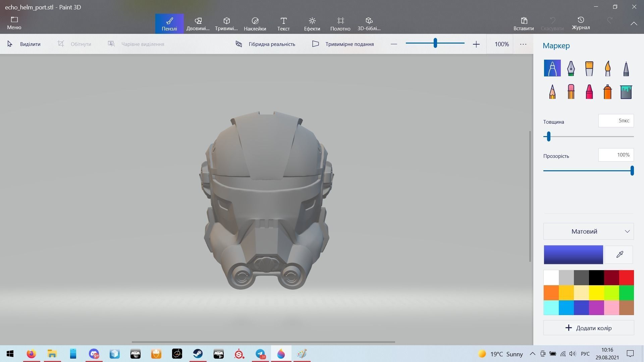
Task: Click the 100% zoom value field
Action: pyautogui.click(x=501, y=44)
